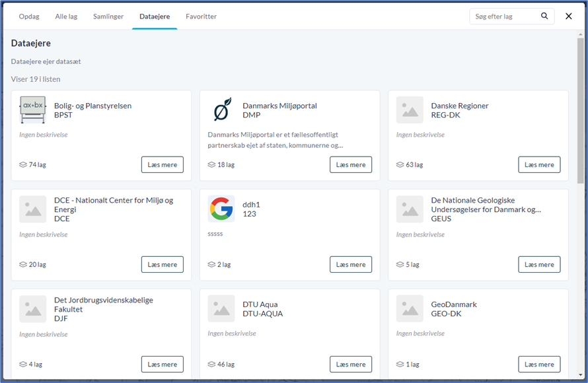588x383 pixels.
Task: Click the Google logo on ddh1 card
Action: click(x=221, y=209)
